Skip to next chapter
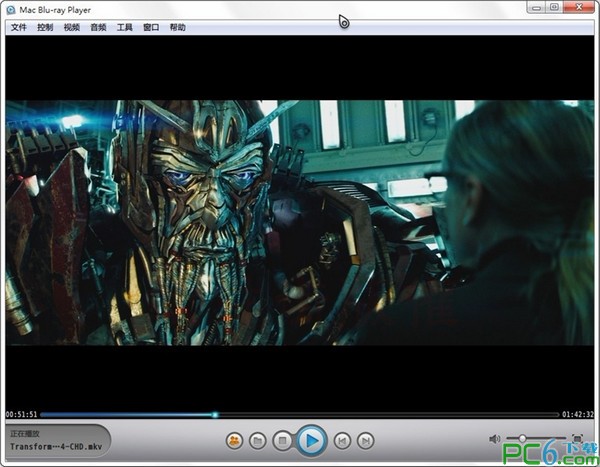 pyautogui.click(x=366, y=440)
